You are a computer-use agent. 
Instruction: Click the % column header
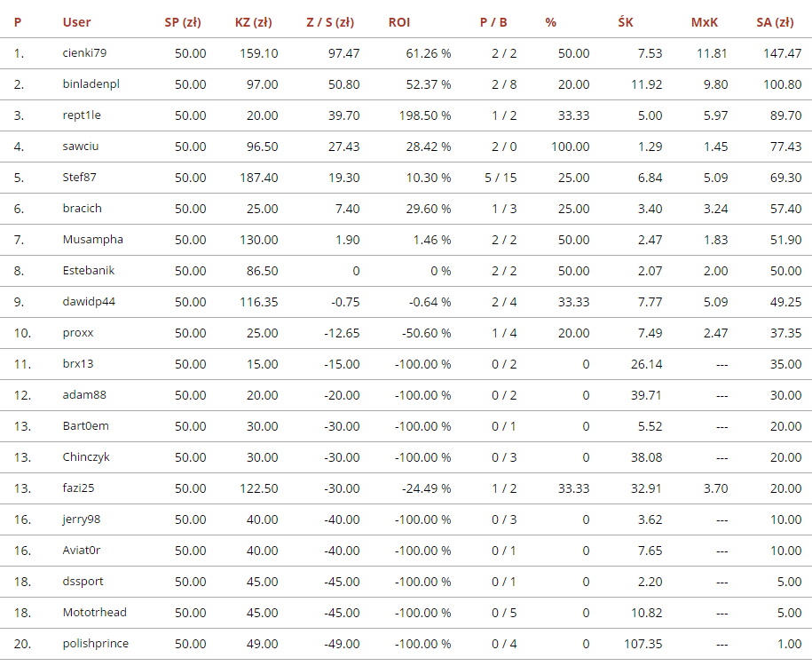coord(551,22)
